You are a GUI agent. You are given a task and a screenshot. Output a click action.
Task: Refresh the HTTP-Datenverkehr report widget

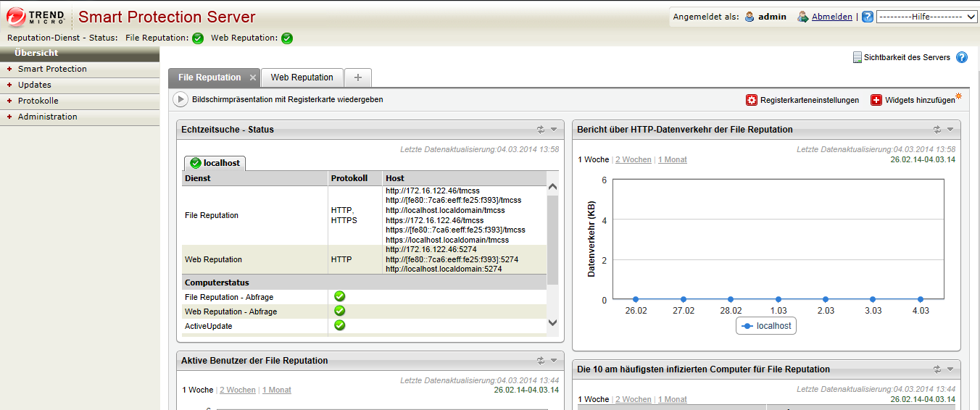(x=937, y=130)
